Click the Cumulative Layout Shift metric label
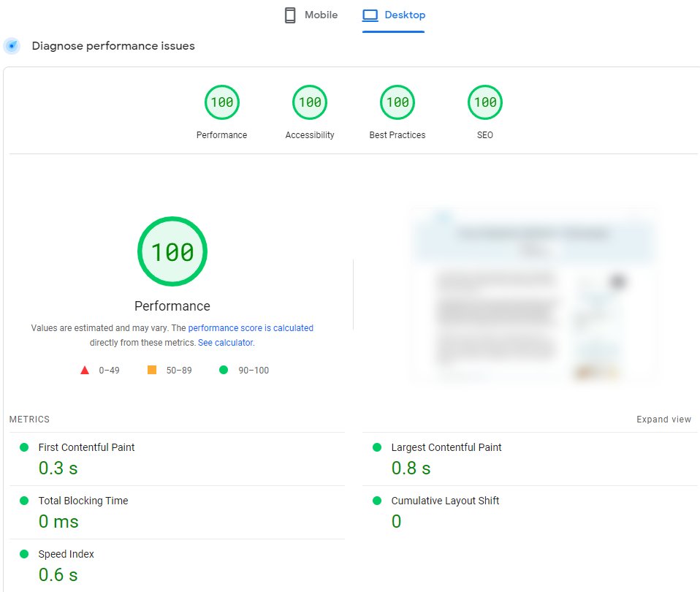The image size is (700, 592). coord(445,501)
